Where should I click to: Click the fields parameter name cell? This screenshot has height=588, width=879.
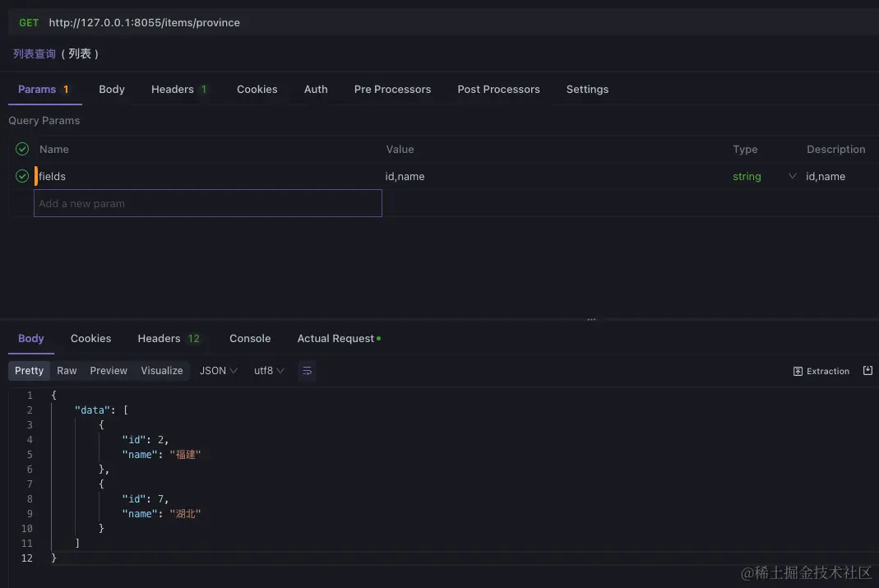207,176
